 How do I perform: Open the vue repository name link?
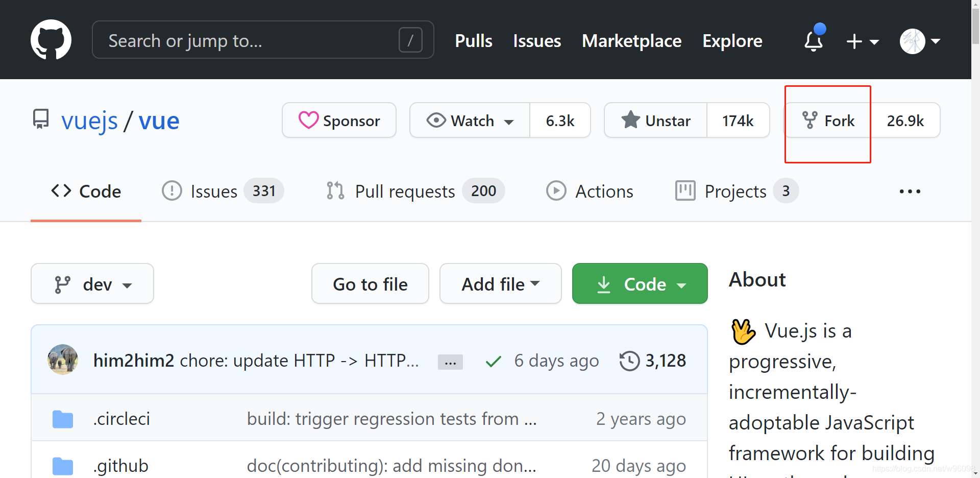[159, 121]
